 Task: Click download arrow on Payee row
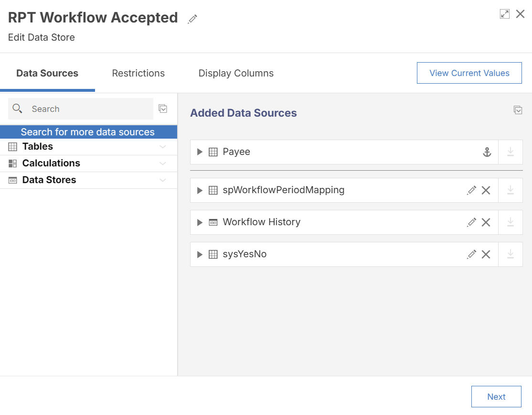point(511,152)
